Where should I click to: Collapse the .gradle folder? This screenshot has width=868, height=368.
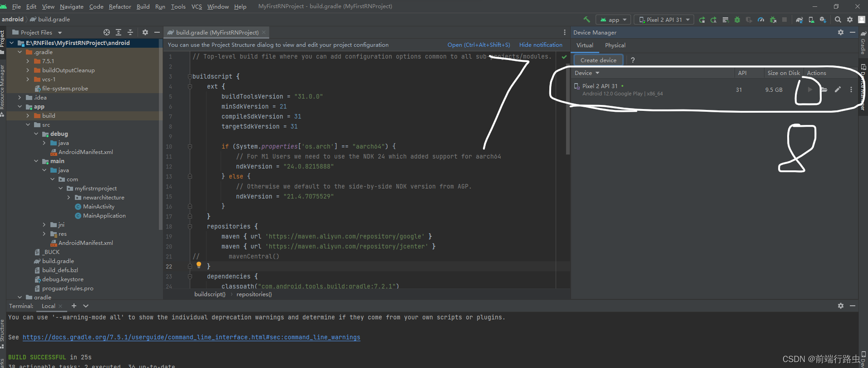[x=20, y=52]
